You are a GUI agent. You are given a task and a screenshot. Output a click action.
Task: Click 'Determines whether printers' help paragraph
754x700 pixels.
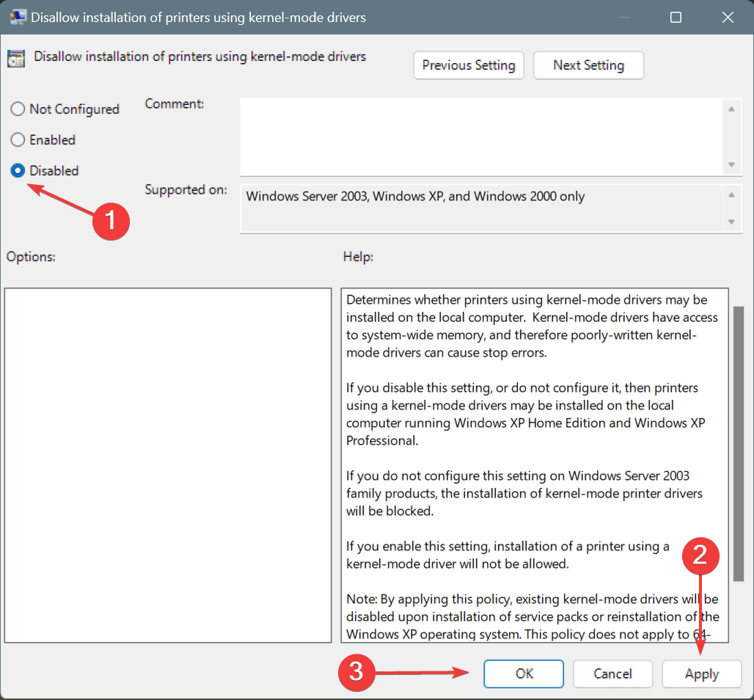pos(532,327)
